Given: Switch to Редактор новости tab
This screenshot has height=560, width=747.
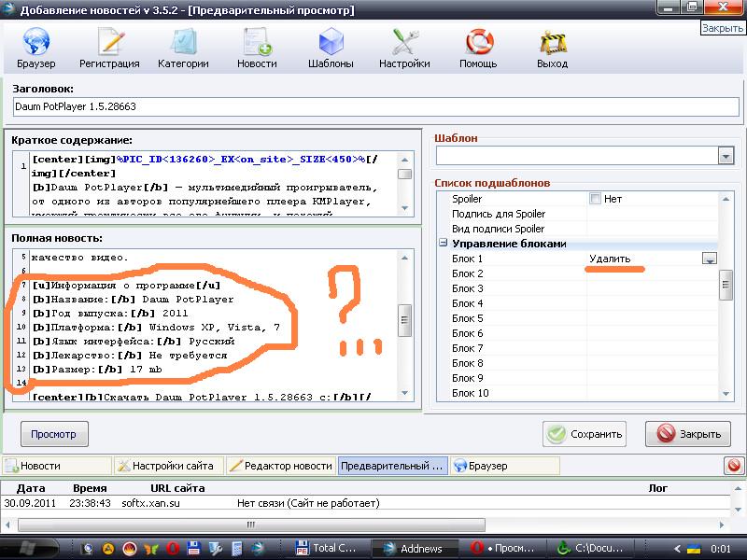Looking at the screenshot, I should click(x=281, y=466).
